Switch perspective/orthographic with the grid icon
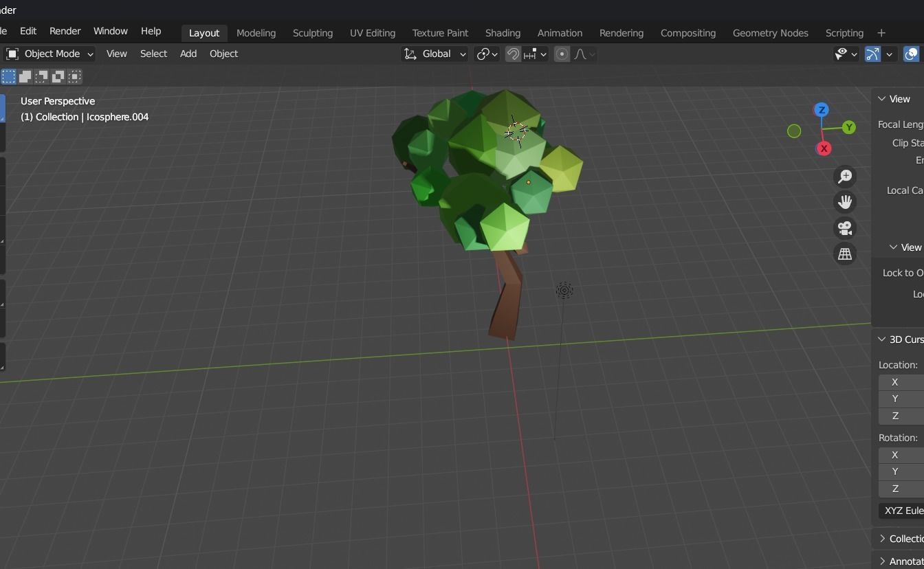 (x=845, y=254)
